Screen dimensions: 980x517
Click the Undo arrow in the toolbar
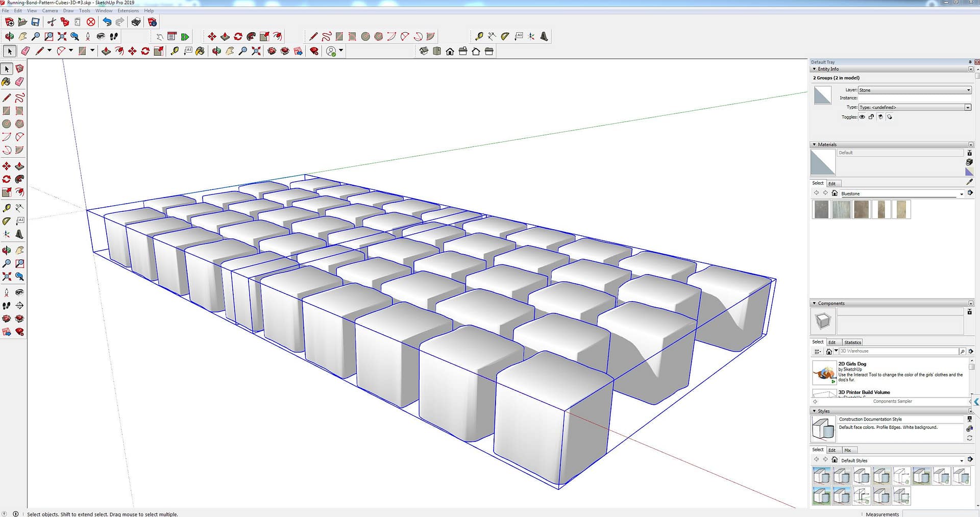pos(107,22)
